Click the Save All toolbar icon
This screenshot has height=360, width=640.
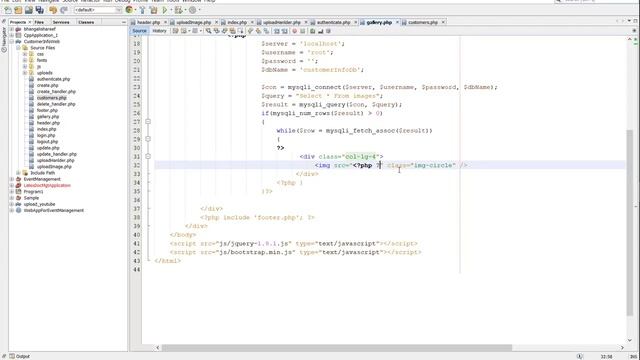coord(40,10)
